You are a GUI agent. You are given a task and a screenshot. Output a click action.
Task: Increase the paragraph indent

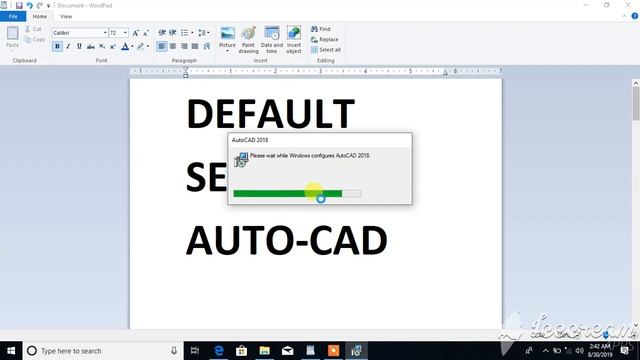point(173,33)
